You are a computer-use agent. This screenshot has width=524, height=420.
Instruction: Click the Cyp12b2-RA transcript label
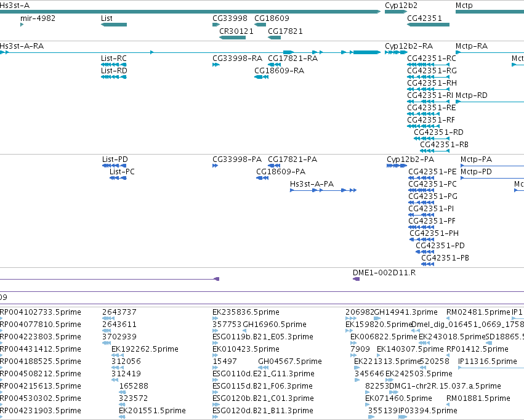(409, 46)
